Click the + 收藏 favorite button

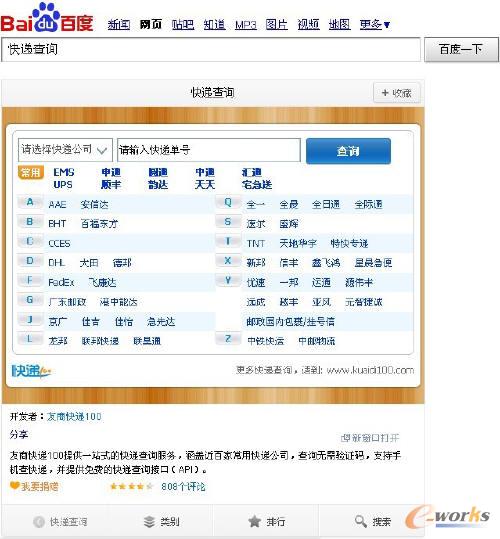(397, 93)
